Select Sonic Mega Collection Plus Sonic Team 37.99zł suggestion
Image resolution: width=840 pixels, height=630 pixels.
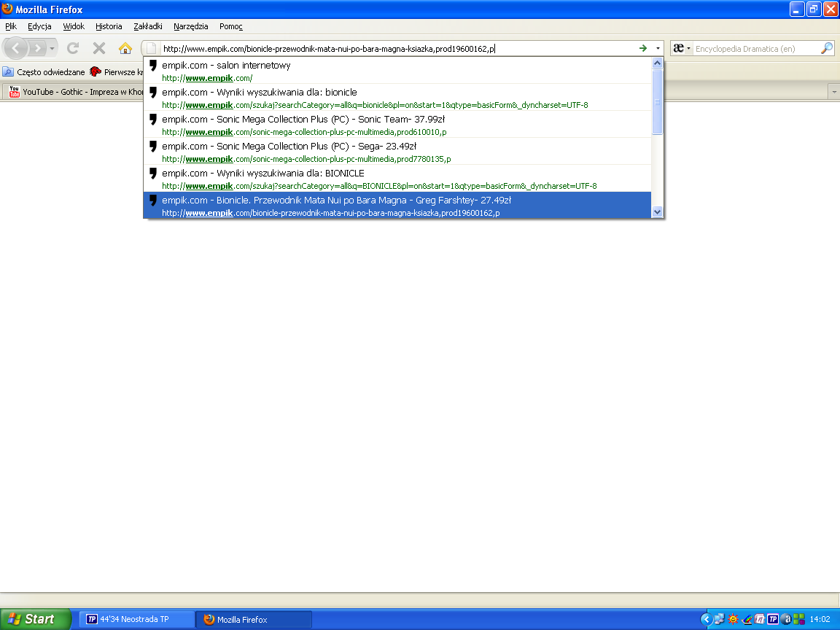[397, 125]
